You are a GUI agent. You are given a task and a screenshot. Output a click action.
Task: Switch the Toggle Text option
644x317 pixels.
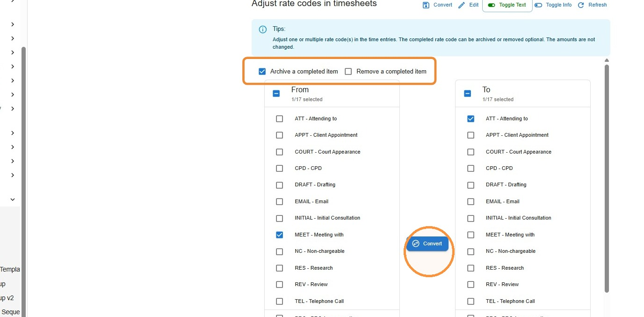(507, 5)
